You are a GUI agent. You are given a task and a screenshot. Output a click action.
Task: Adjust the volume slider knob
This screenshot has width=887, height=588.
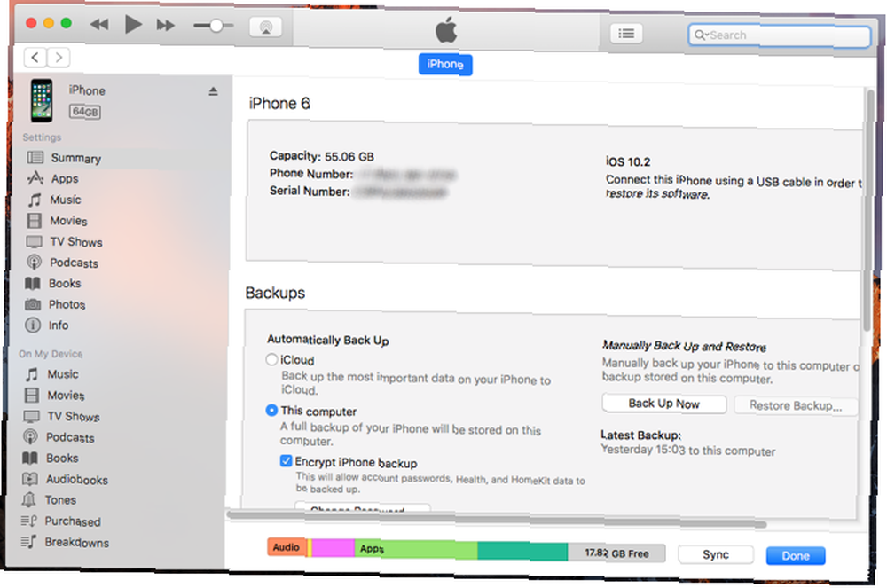coord(216,26)
